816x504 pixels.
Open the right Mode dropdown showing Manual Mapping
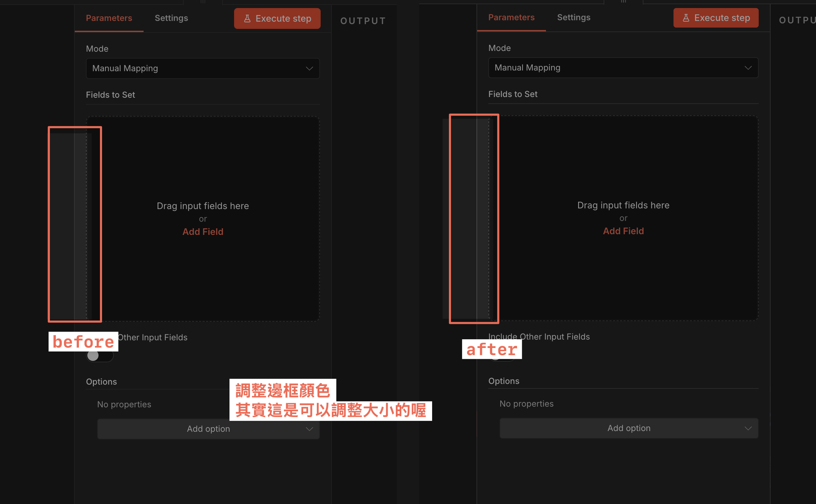pyautogui.click(x=623, y=68)
